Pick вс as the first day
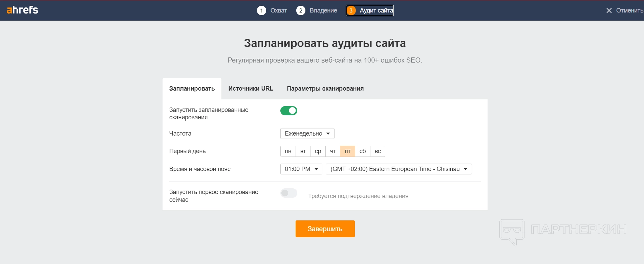 (x=378, y=151)
